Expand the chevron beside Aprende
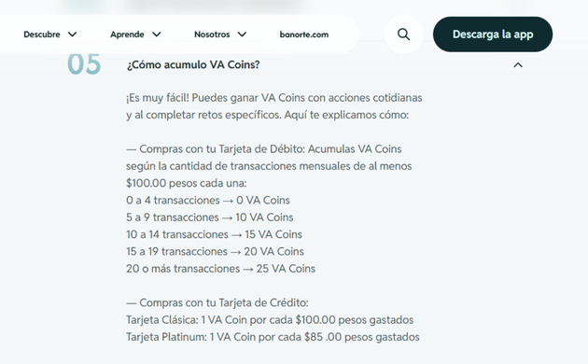 [x=157, y=35]
